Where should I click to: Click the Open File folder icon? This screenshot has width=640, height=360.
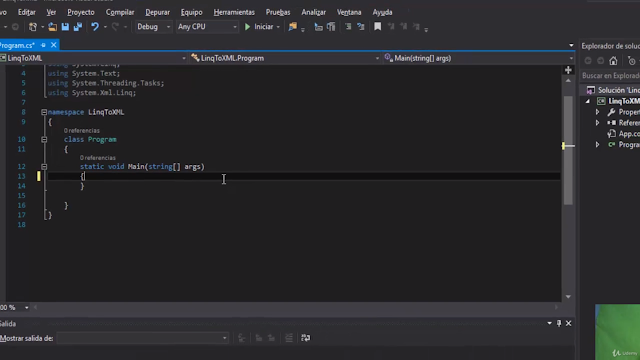[52, 27]
